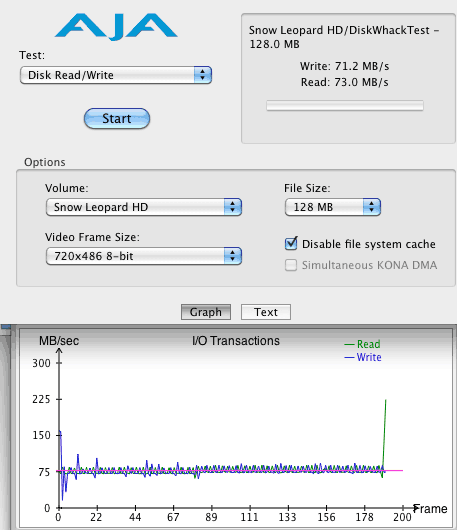Click the 111 frame tick label
This screenshot has height=530, width=457.
point(249,517)
